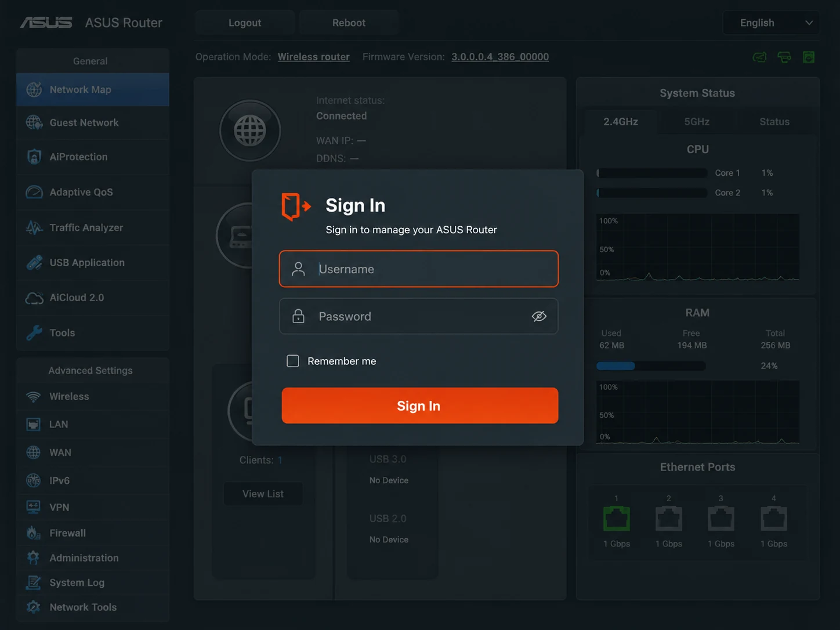This screenshot has width=840, height=630.
Task: Click the USB 3.0 label
Action: 388,459
